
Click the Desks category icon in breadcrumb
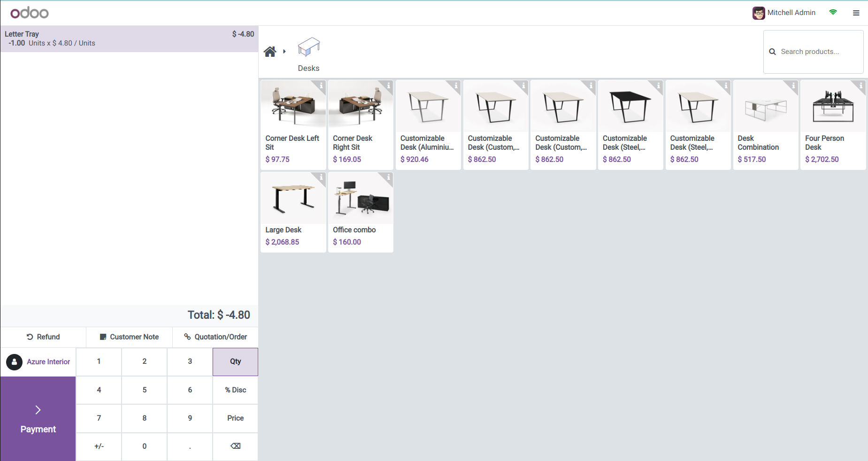click(x=308, y=48)
